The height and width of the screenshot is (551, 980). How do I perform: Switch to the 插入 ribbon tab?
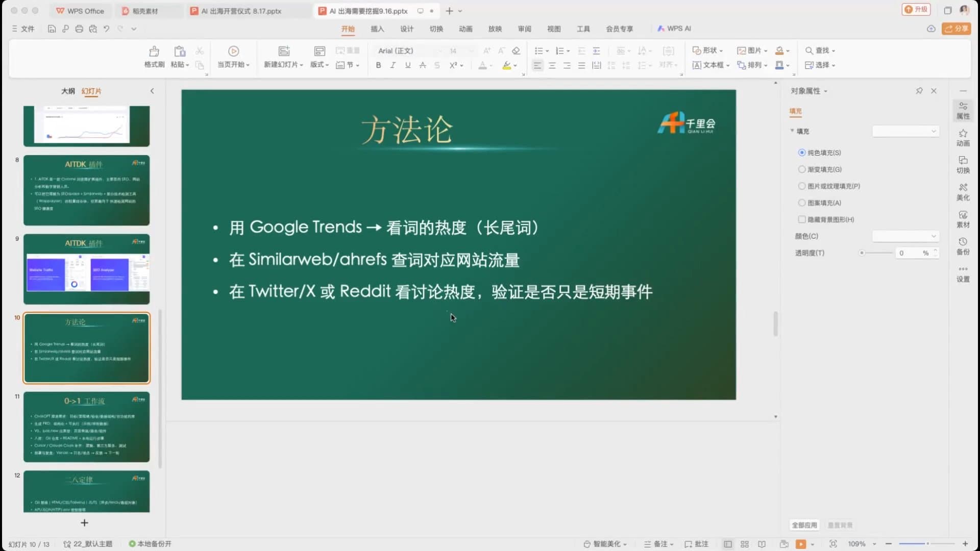click(377, 29)
